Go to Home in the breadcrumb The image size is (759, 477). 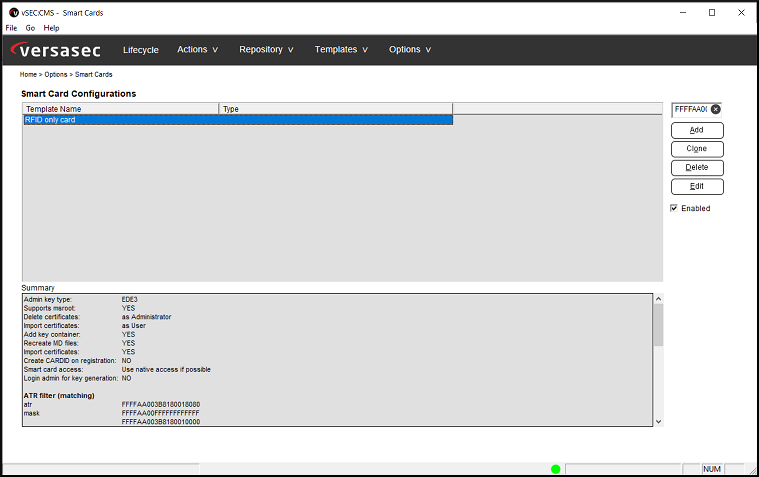coord(28,75)
